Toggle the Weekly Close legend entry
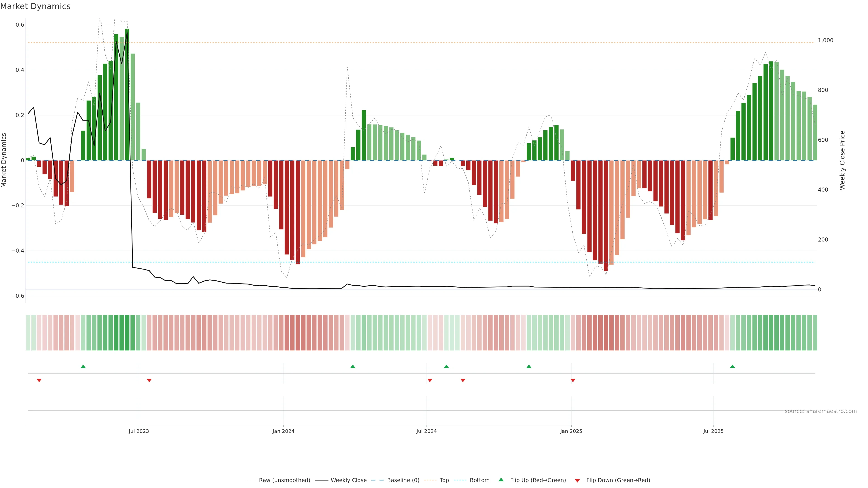 (x=348, y=480)
